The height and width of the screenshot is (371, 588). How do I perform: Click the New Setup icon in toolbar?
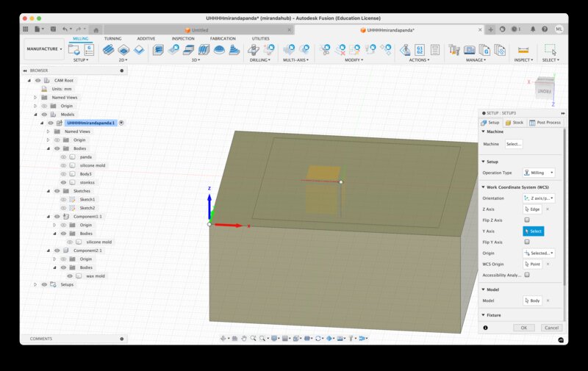76,49
